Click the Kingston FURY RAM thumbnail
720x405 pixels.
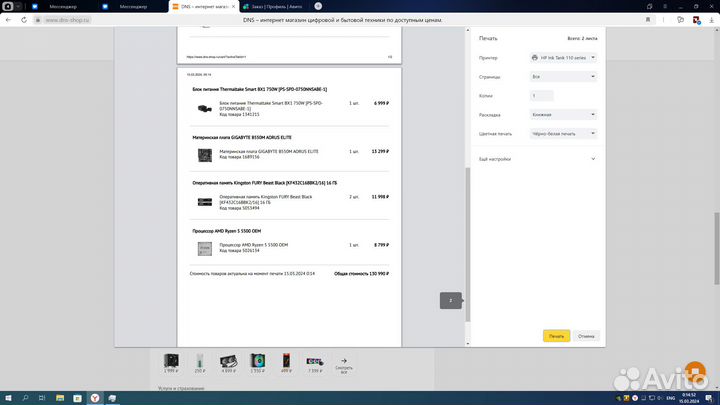coord(205,202)
